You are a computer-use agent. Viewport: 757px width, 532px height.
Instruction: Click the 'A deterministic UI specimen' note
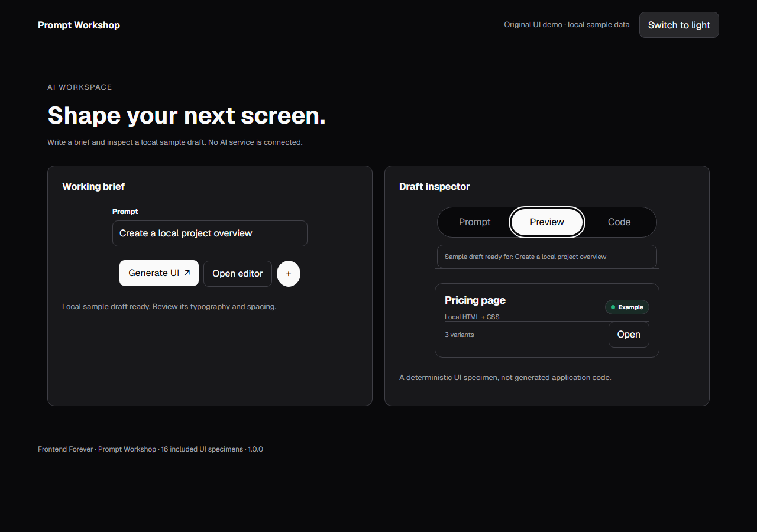click(505, 377)
